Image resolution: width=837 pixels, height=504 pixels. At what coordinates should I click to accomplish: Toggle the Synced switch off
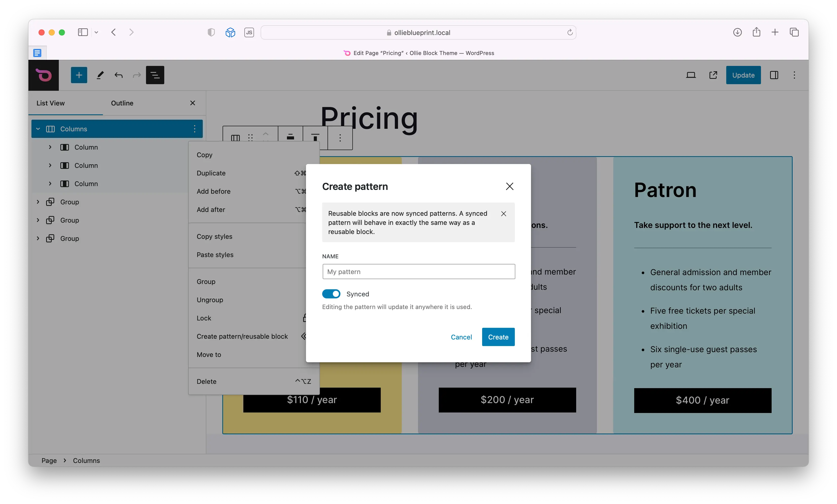click(x=331, y=294)
